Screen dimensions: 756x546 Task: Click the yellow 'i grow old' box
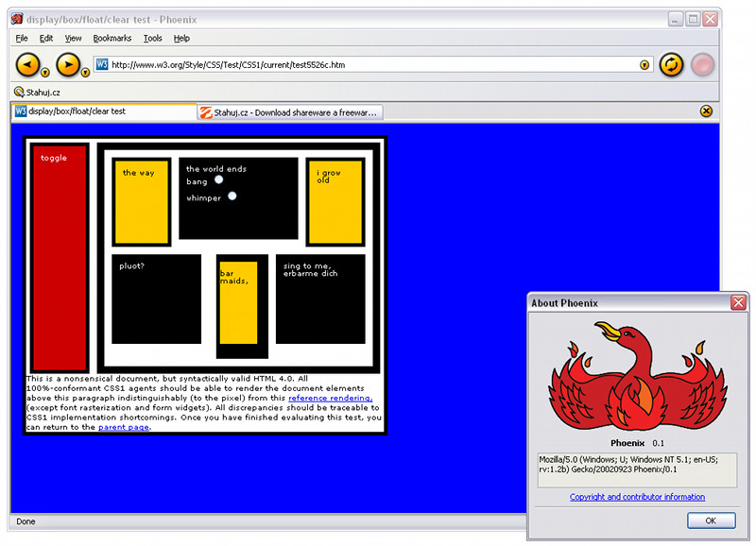pos(335,202)
